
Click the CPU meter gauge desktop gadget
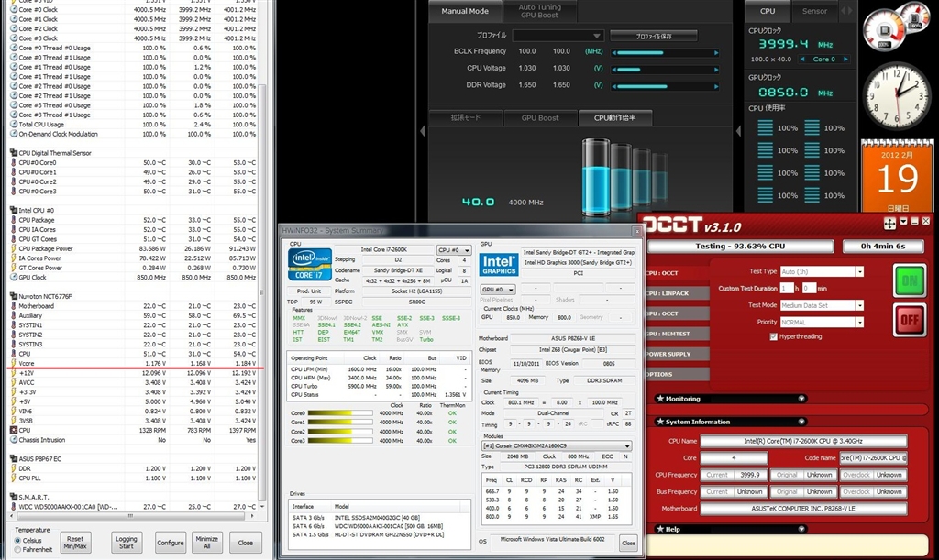tap(895, 25)
